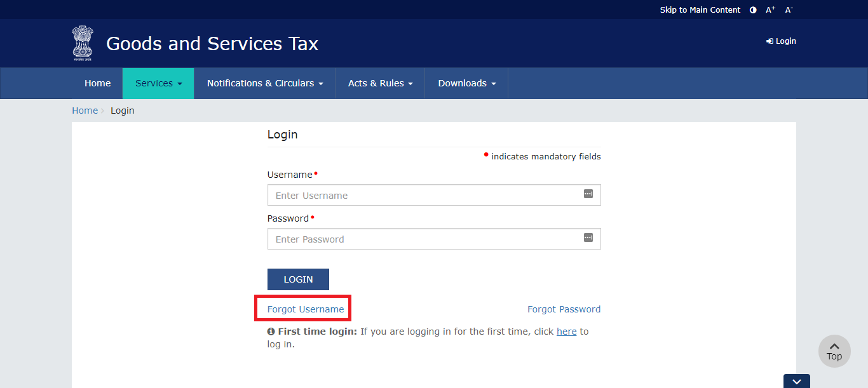868x388 pixels.
Task: Click the Goods and Services Tax title
Action: pyautogui.click(x=212, y=43)
